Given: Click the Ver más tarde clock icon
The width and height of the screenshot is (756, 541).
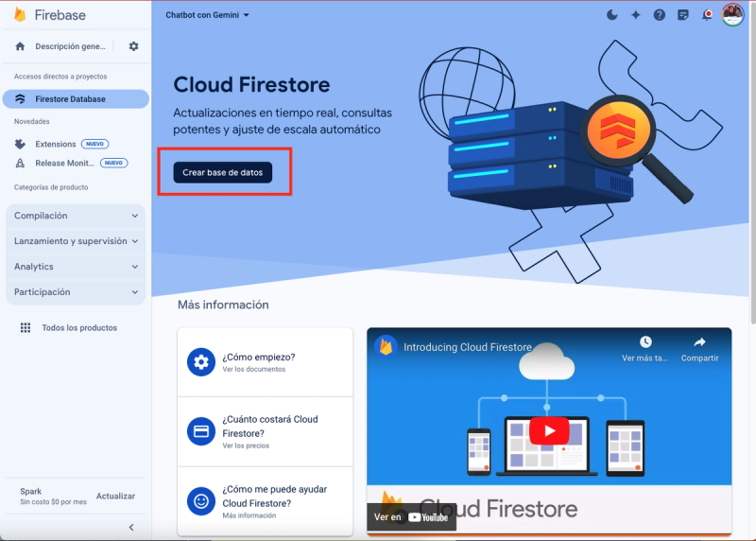Looking at the screenshot, I should (645, 342).
